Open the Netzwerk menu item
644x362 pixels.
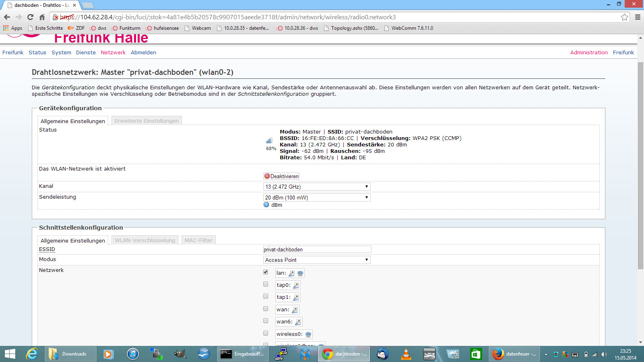tap(113, 52)
